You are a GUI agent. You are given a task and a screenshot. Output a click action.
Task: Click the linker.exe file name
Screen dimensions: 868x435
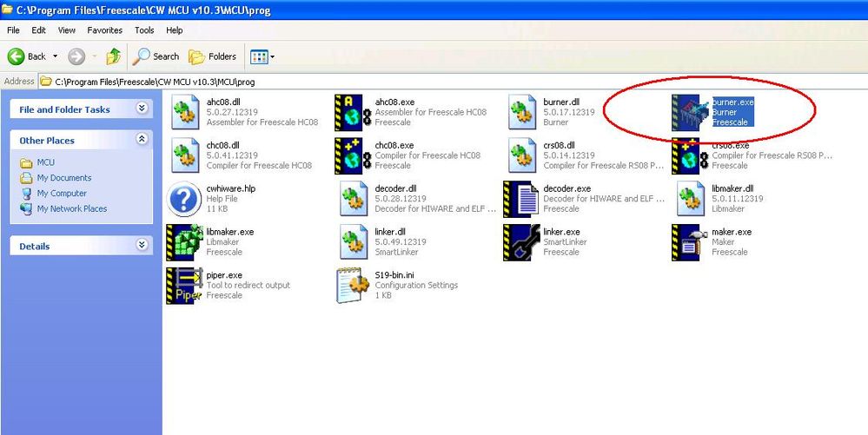(562, 231)
